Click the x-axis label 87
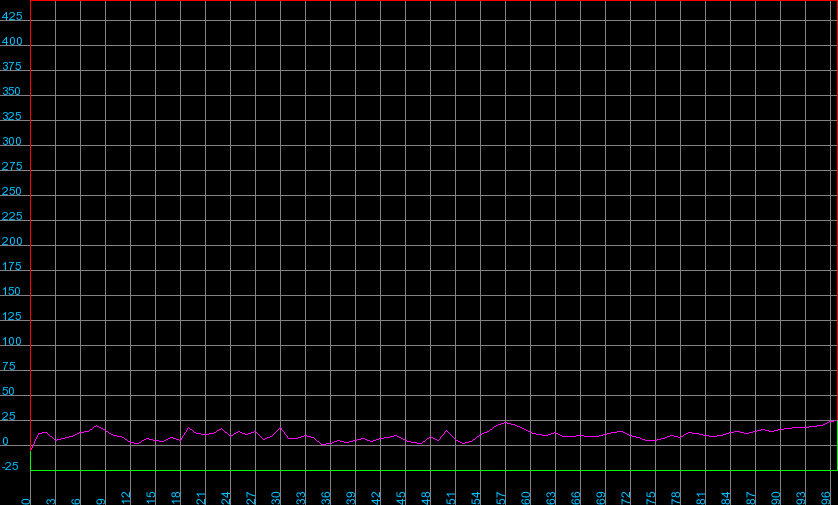Image resolution: width=838 pixels, height=505 pixels. point(752,498)
